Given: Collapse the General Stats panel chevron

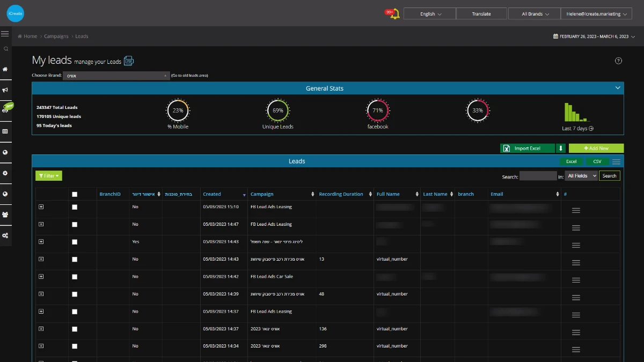Looking at the screenshot, I should tap(618, 88).
